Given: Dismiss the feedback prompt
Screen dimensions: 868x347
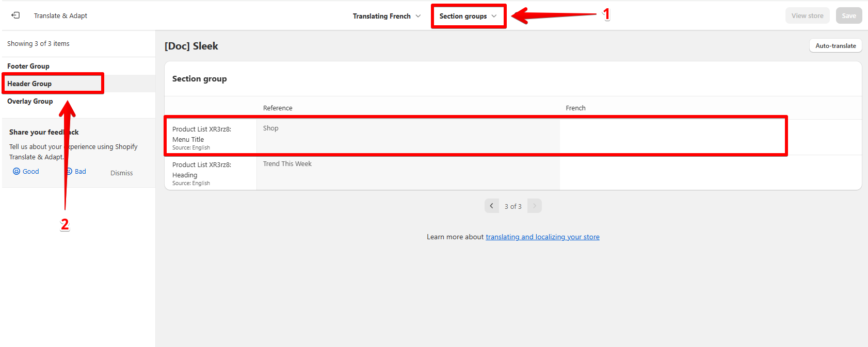Looking at the screenshot, I should (121, 173).
